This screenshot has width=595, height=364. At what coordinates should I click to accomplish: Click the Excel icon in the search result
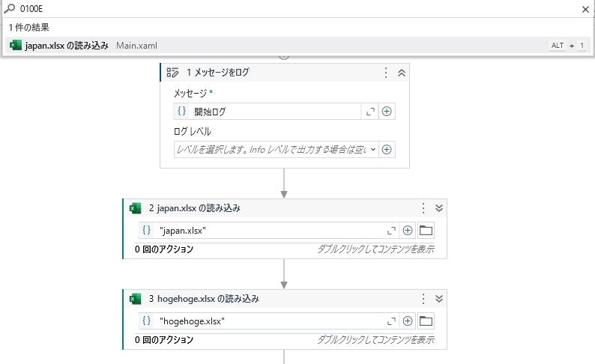tap(16, 45)
